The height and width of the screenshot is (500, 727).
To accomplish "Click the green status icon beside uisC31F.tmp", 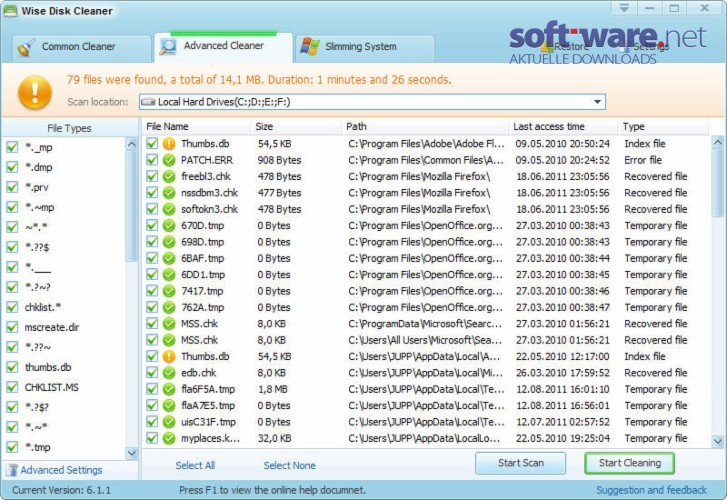I will (x=169, y=422).
